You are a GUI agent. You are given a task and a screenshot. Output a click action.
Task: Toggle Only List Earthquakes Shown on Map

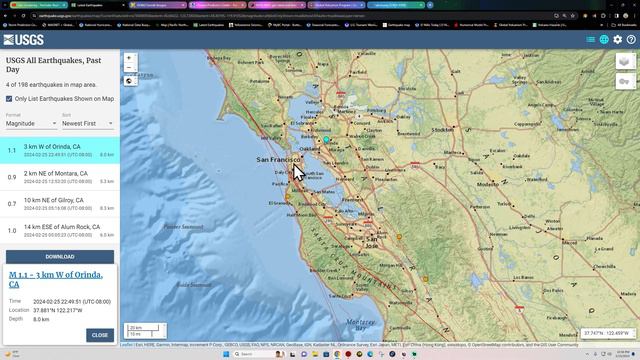point(9,99)
